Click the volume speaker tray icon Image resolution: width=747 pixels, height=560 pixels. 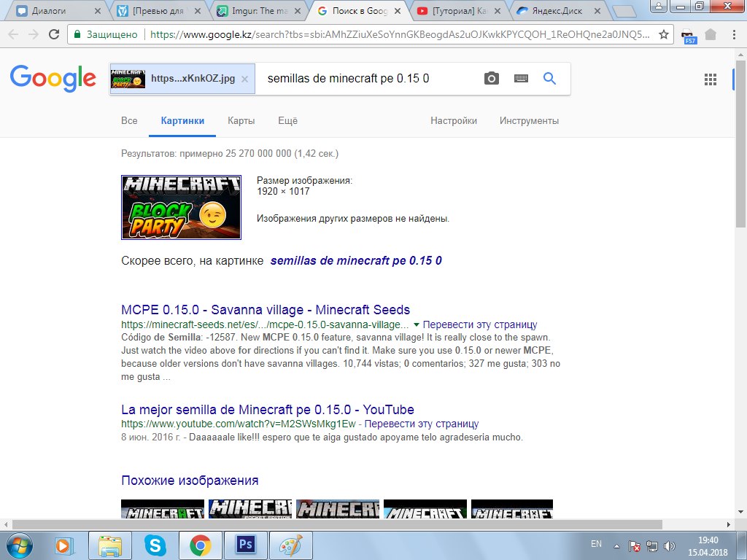point(670,545)
